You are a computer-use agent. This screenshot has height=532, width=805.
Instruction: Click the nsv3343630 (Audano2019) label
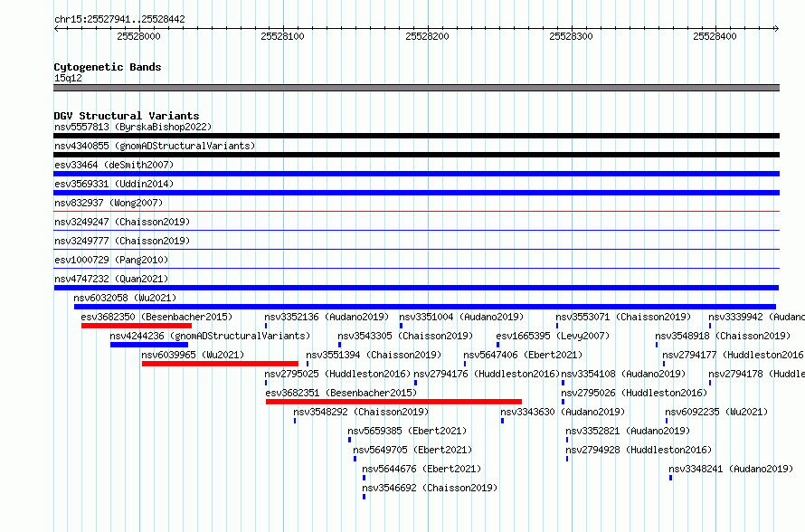pos(563,412)
